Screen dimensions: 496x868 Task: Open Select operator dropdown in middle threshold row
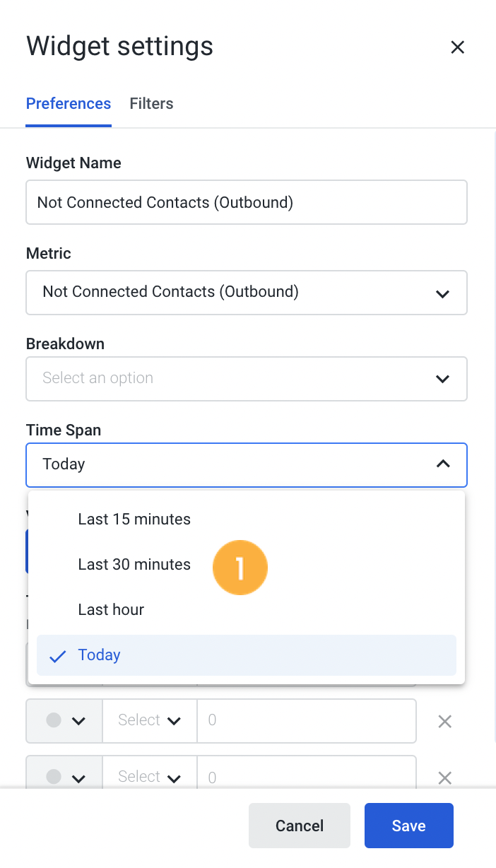(150, 721)
